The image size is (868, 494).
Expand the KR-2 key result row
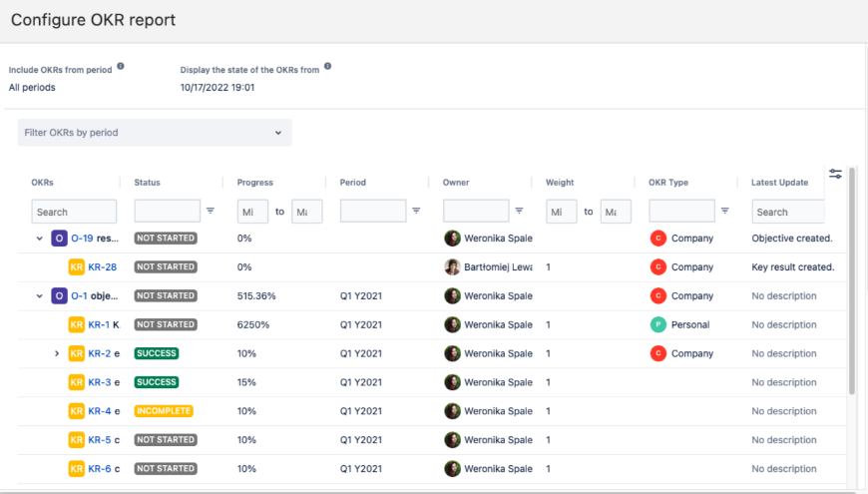click(x=57, y=353)
